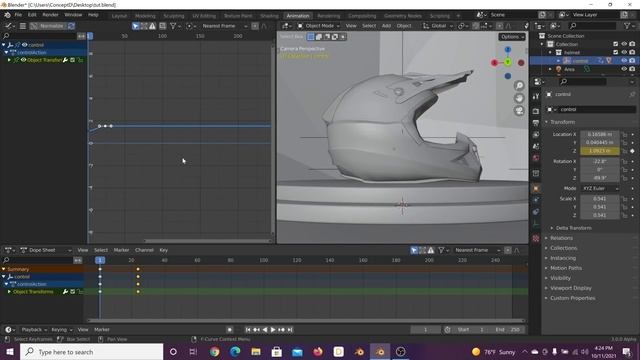The width and height of the screenshot is (640, 360).
Task: Toggle the camera view gizmo in the viewport
Action: (x=519, y=111)
